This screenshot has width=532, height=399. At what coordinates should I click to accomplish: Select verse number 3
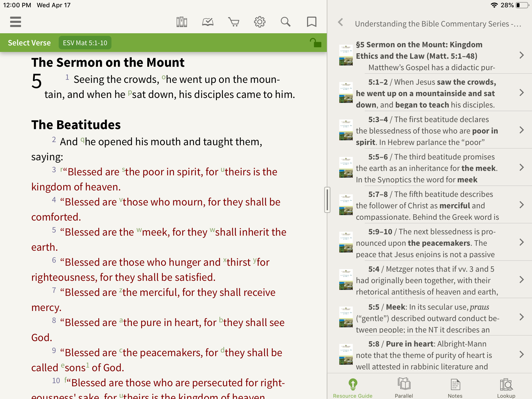(x=54, y=170)
